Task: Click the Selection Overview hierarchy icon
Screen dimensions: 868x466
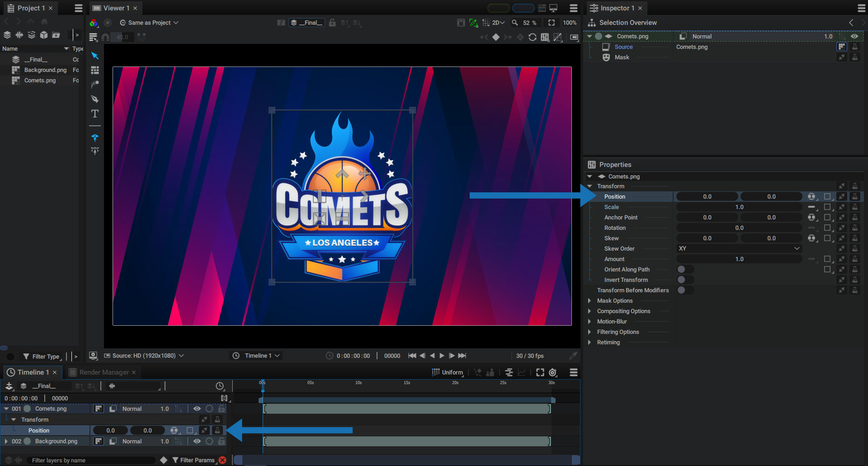Action: (x=591, y=23)
